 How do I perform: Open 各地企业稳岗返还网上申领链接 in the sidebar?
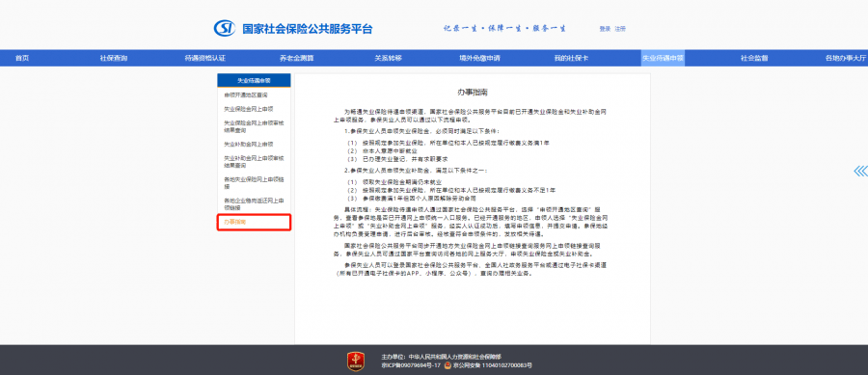point(254,204)
